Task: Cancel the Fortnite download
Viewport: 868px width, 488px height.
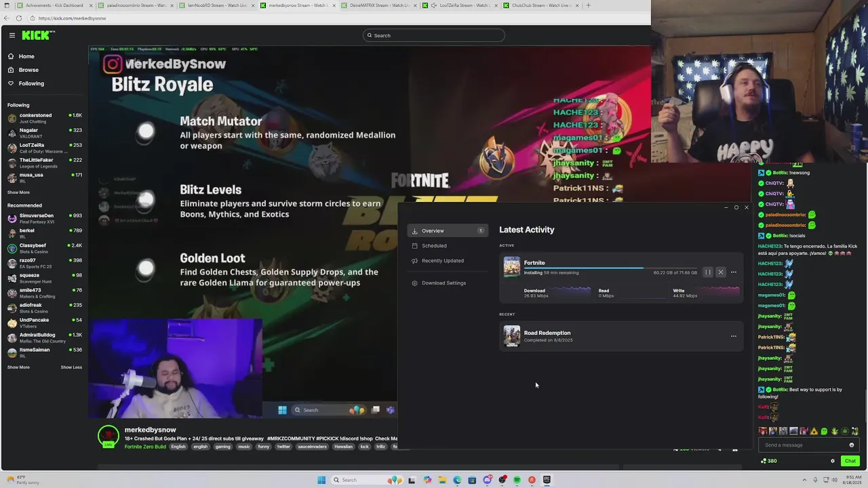Action: [721, 272]
